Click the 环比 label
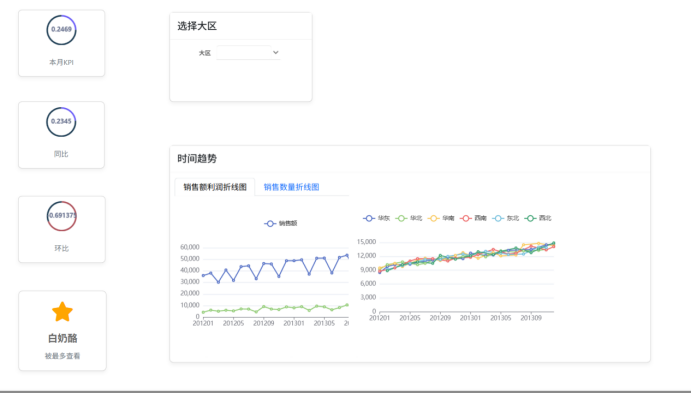 (62, 248)
